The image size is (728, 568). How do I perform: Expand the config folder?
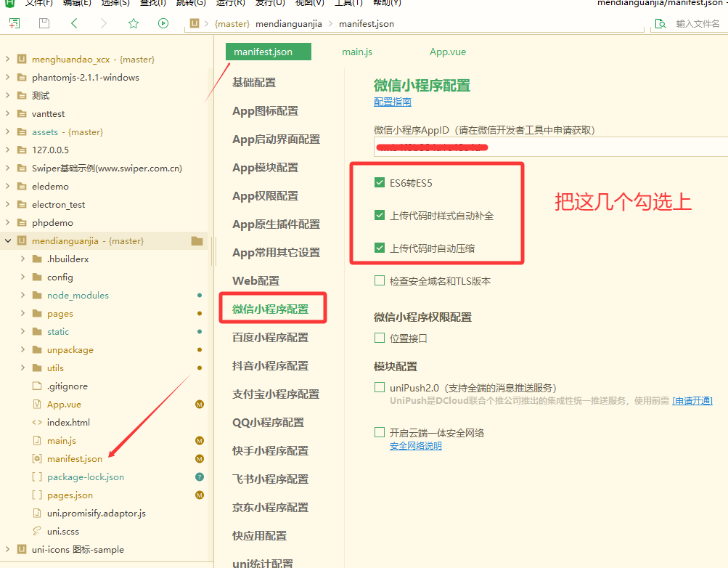tap(23, 277)
